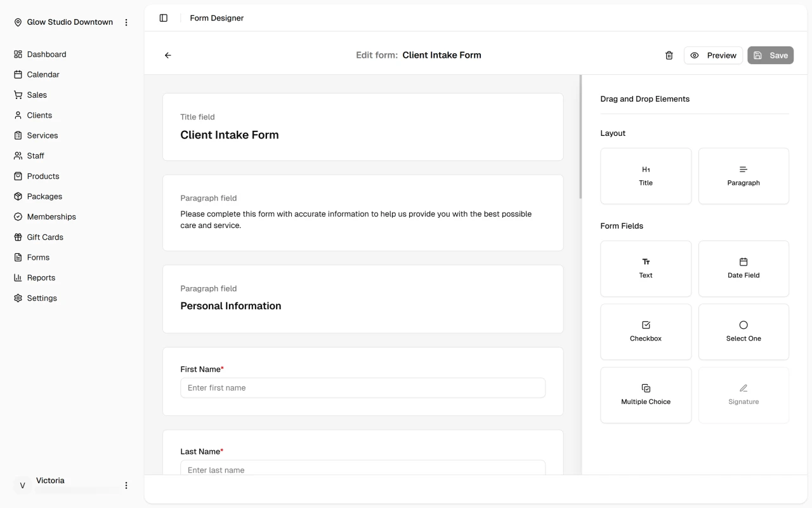Click the disabled Signature element
The image size is (812, 508).
(743, 395)
